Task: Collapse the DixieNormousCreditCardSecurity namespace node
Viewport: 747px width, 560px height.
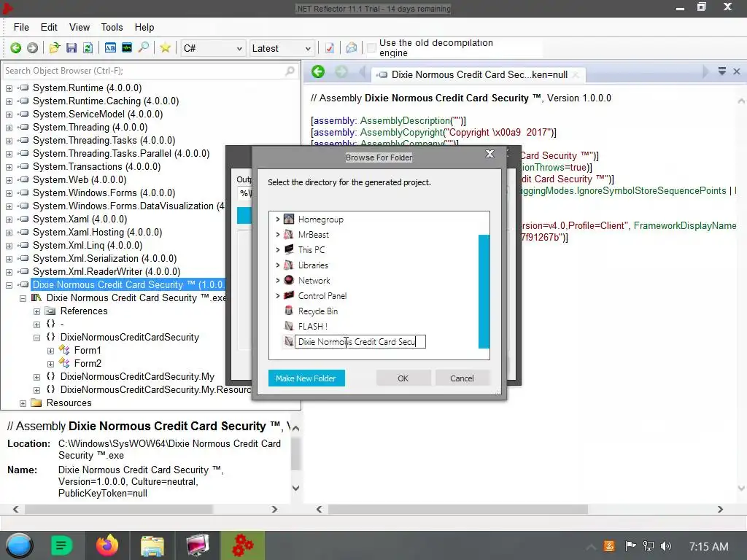Action: pos(36,338)
